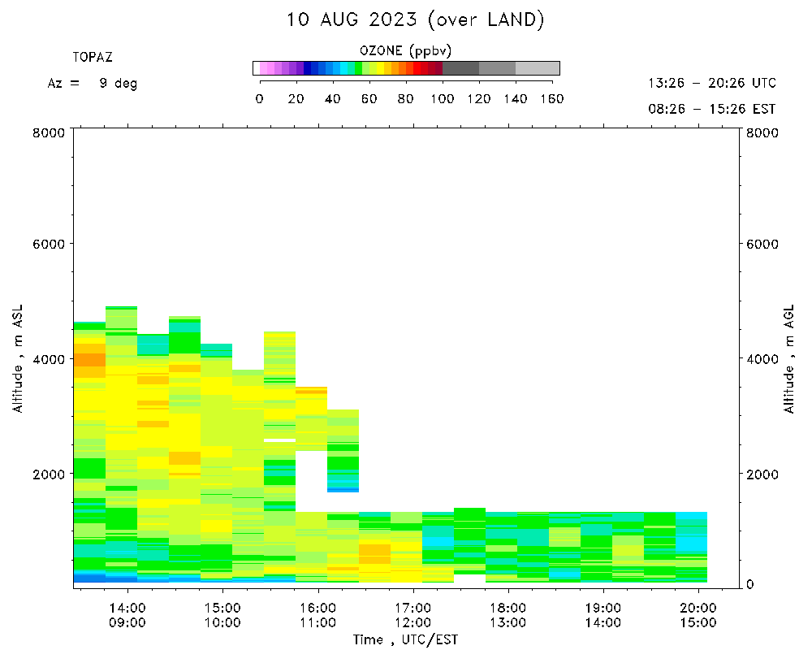The image size is (812, 650).
Task: Click '6000' on the m AGL axis
Action: click(762, 244)
